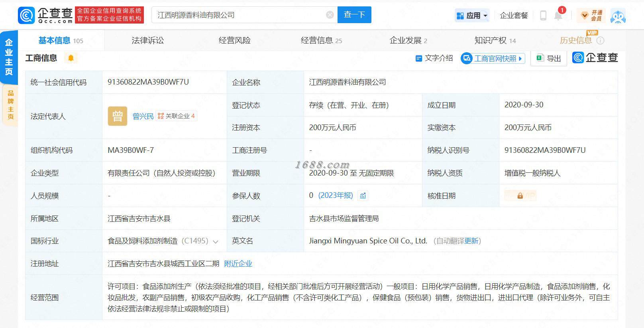The height and width of the screenshot is (328, 644).
Task: Switch to 法律诉讼 tab
Action: pos(148,40)
